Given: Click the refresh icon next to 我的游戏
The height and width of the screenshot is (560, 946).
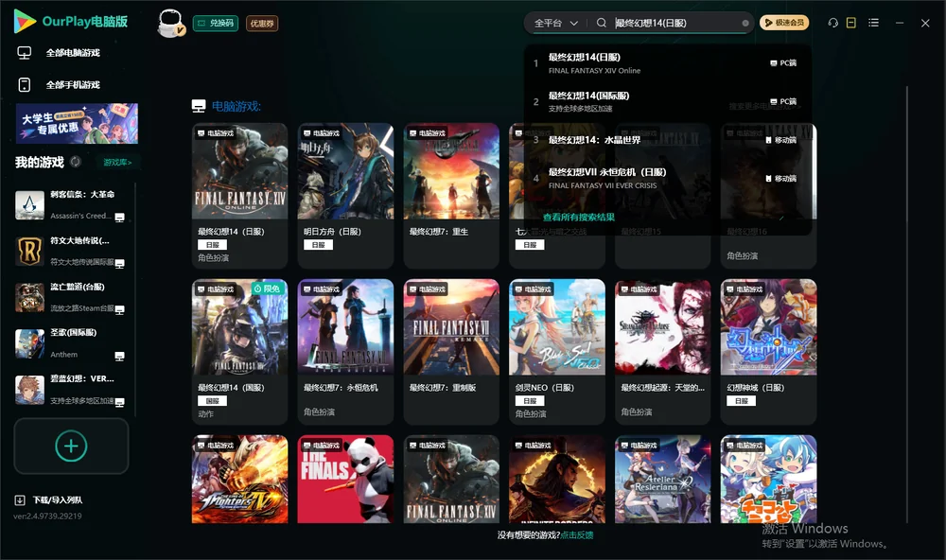Looking at the screenshot, I should pos(76,162).
